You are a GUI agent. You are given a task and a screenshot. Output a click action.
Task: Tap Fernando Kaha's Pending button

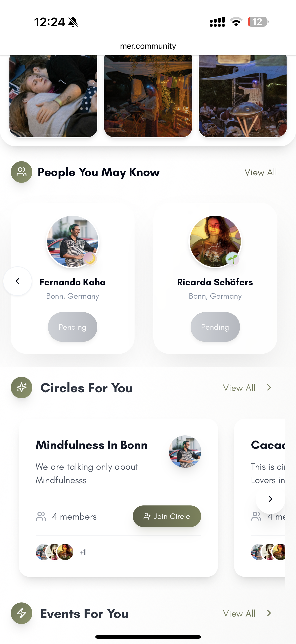(x=73, y=327)
